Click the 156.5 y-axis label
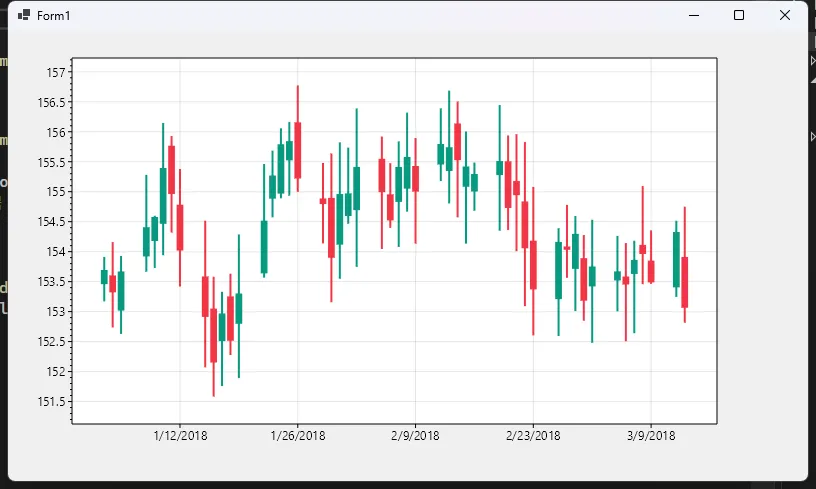816x489 pixels. (x=52, y=102)
